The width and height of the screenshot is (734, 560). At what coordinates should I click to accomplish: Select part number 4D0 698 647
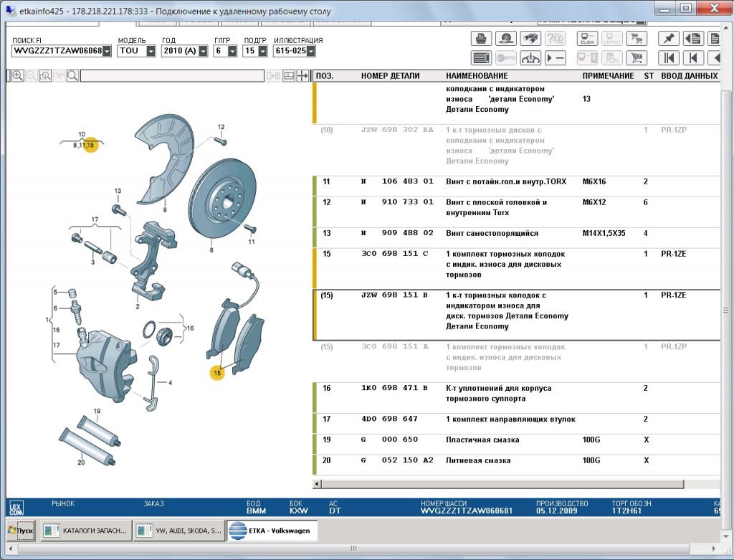389,419
